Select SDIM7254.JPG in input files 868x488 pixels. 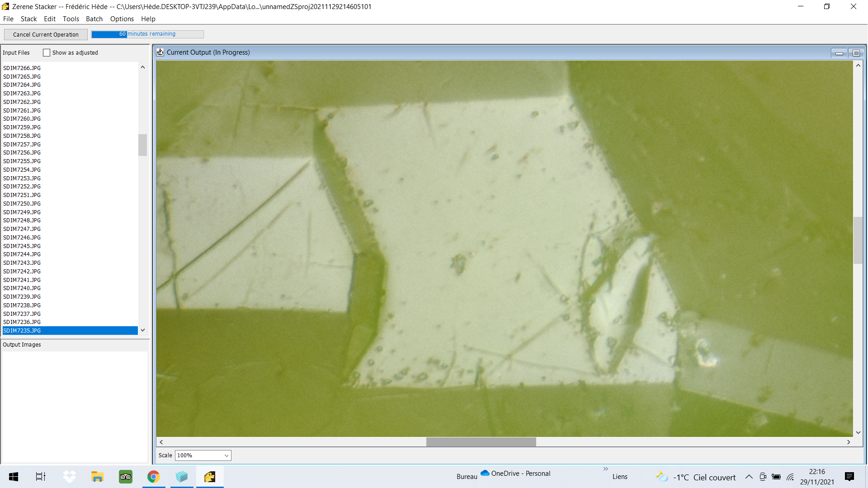pos(70,170)
